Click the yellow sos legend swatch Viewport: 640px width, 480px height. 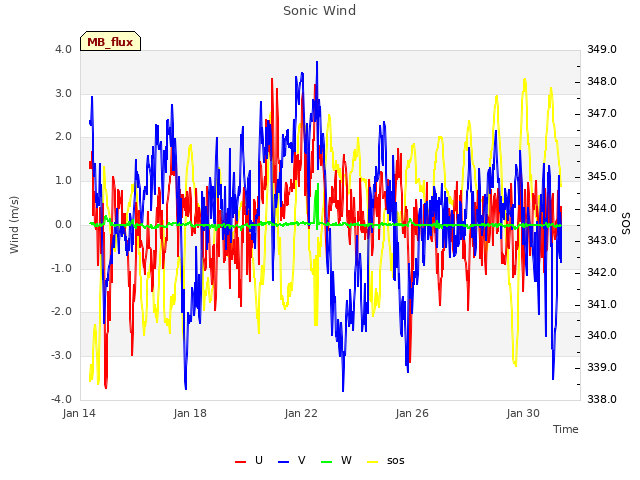coord(372,462)
